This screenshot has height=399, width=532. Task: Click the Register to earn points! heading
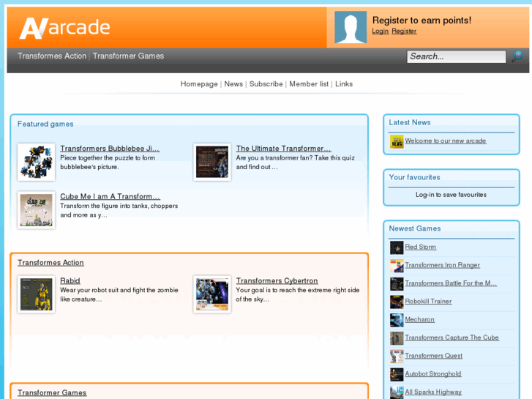pyautogui.click(x=422, y=20)
